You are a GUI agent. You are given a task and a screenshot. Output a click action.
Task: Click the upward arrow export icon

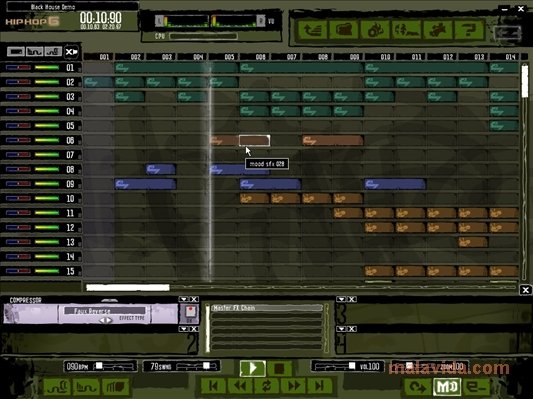pos(313,30)
